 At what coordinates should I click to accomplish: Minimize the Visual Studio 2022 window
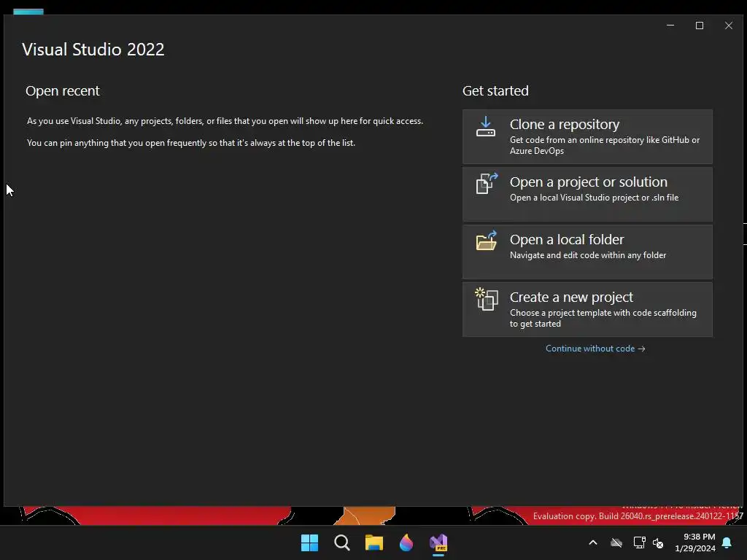point(670,26)
